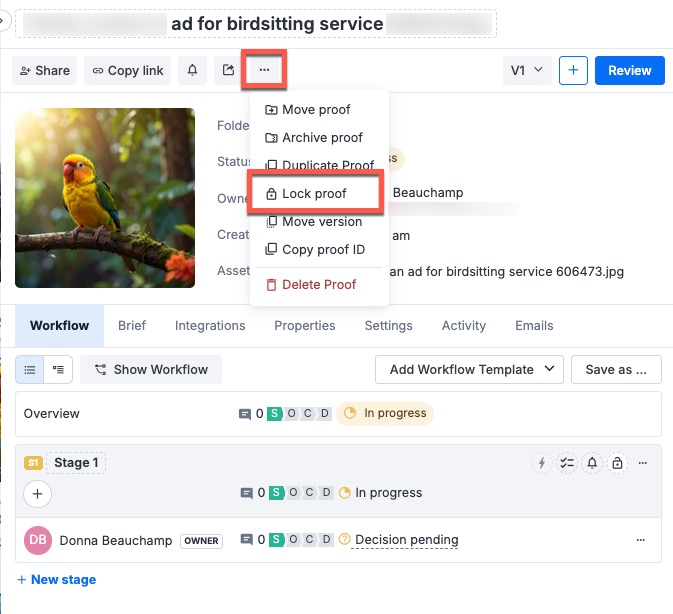The image size is (673, 614).
Task: Click the Stage 1 lock icon
Action: (617, 463)
